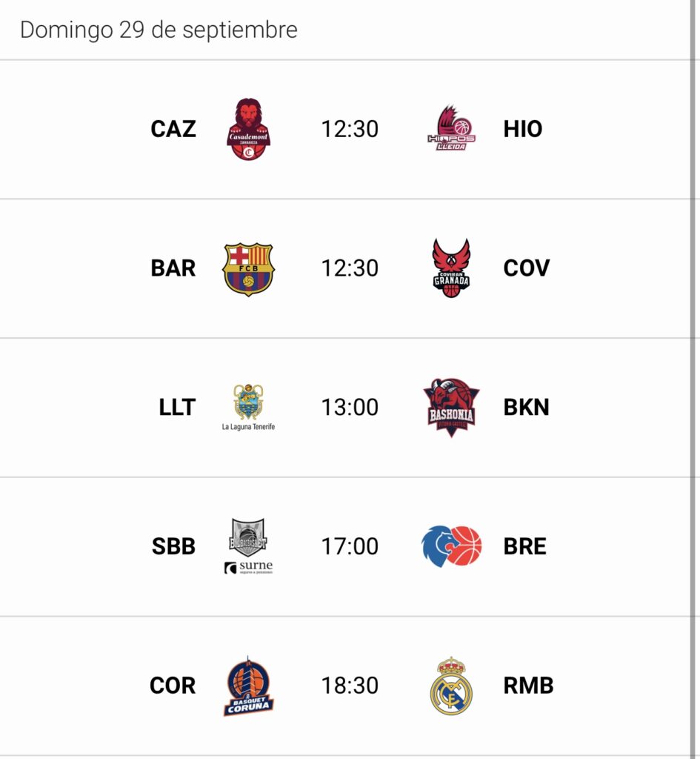
Task: Select the 13:00 LLT vs BKN time
Action: tap(350, 407)
